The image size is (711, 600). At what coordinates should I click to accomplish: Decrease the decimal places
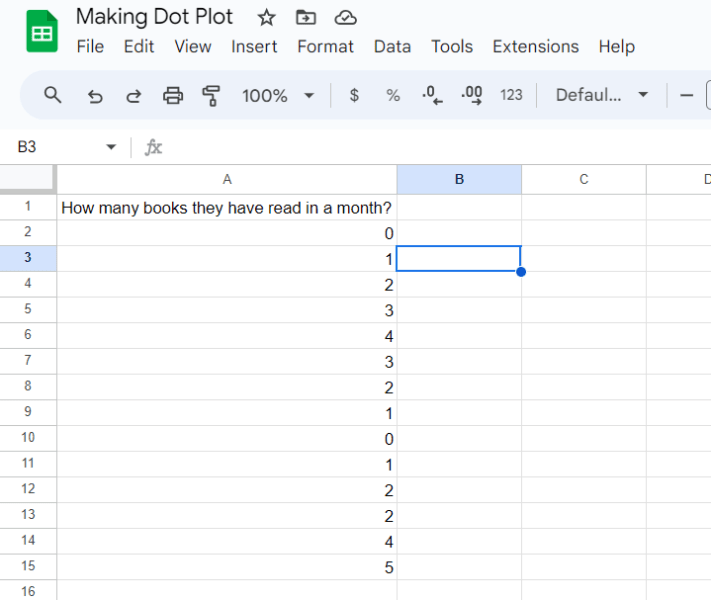point(432,95)
